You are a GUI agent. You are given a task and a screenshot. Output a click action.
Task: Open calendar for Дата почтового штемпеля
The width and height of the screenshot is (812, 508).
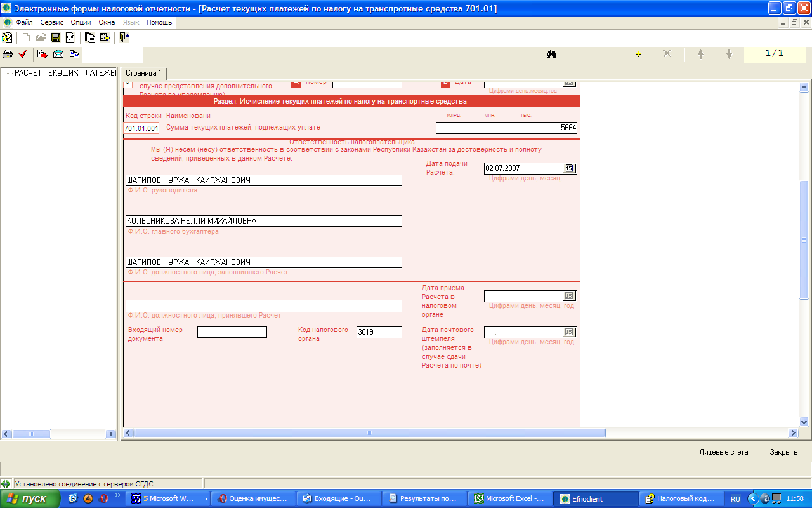(x=569, y=332)
